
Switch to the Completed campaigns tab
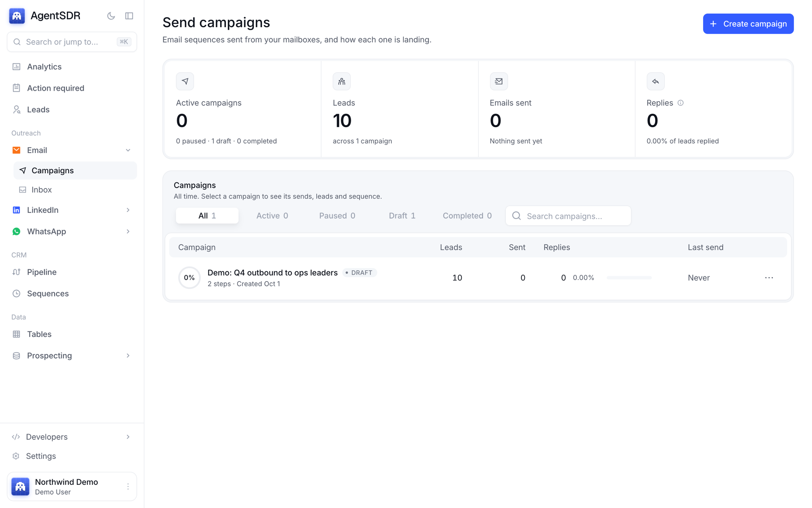click(x=467, y=216)
